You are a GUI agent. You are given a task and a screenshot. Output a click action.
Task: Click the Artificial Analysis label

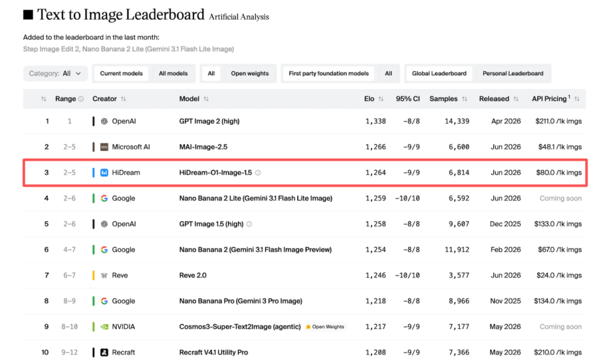(x=239, y=17)
